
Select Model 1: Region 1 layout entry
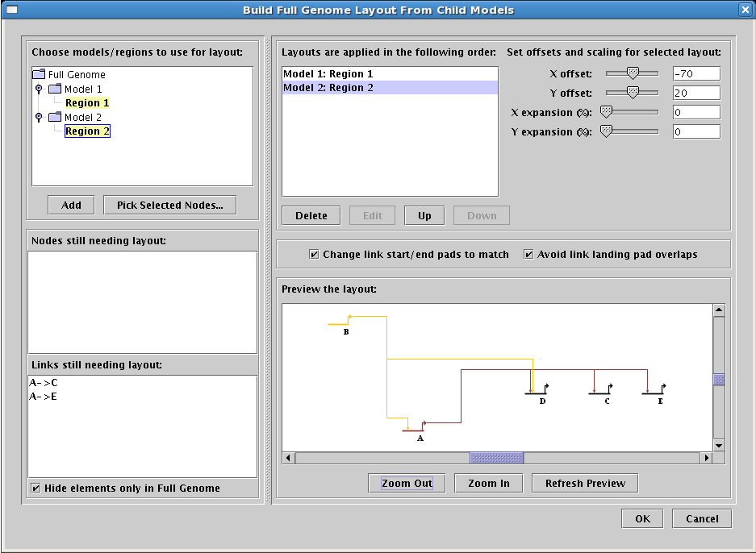click(x=328, y=73)
